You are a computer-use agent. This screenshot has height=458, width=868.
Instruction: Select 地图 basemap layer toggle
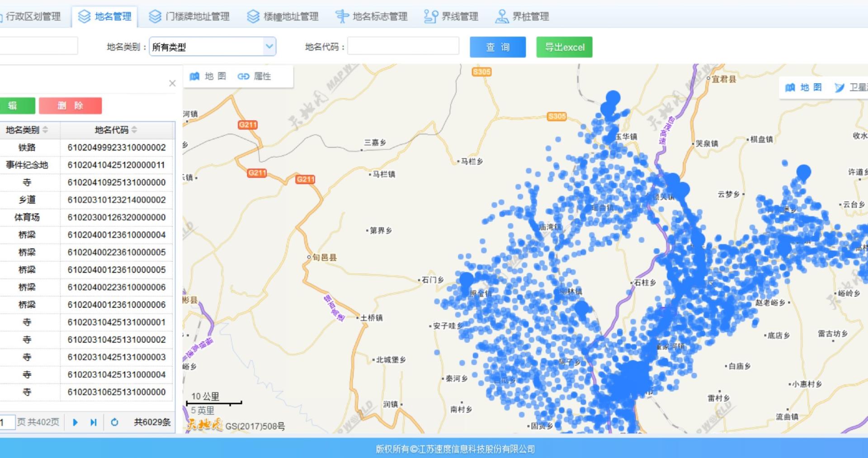tap(803, 87)
